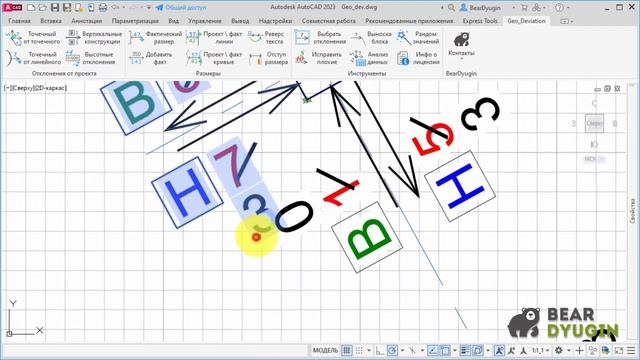Open the Управление ribbon tab
This screenshot has height=360, width=640.
click(205, 21)
